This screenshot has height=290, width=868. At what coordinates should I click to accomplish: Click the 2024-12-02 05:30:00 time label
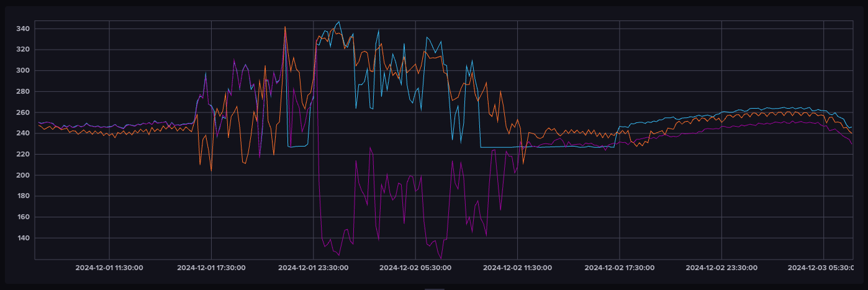tap(415, 268)
